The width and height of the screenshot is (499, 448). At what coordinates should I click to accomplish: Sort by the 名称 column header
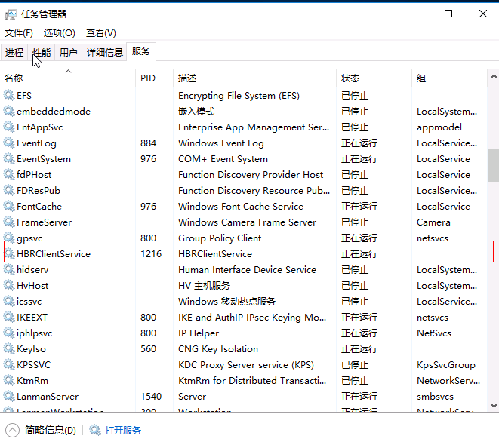[68, 78]
